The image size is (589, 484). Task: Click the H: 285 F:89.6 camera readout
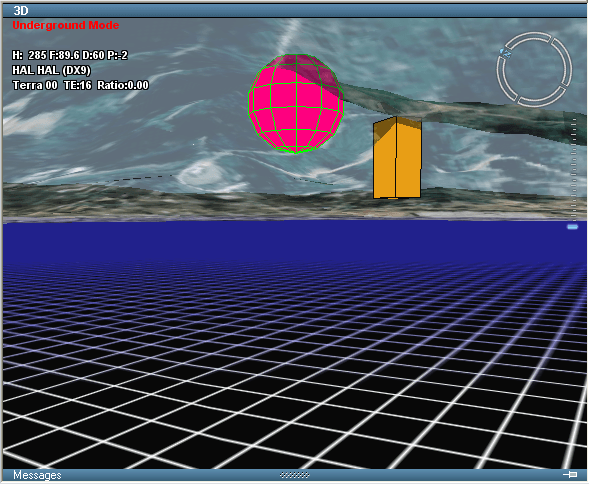[x=70, y=55]
